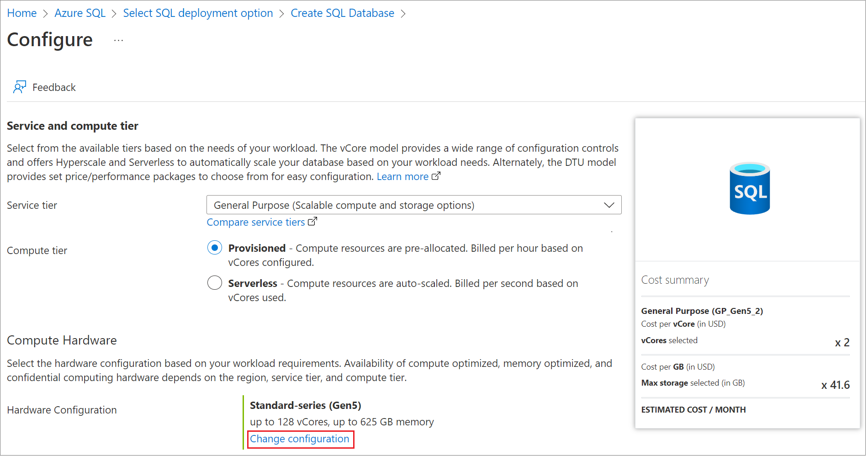Select the Serverless compute tier option

coord(214,282)
